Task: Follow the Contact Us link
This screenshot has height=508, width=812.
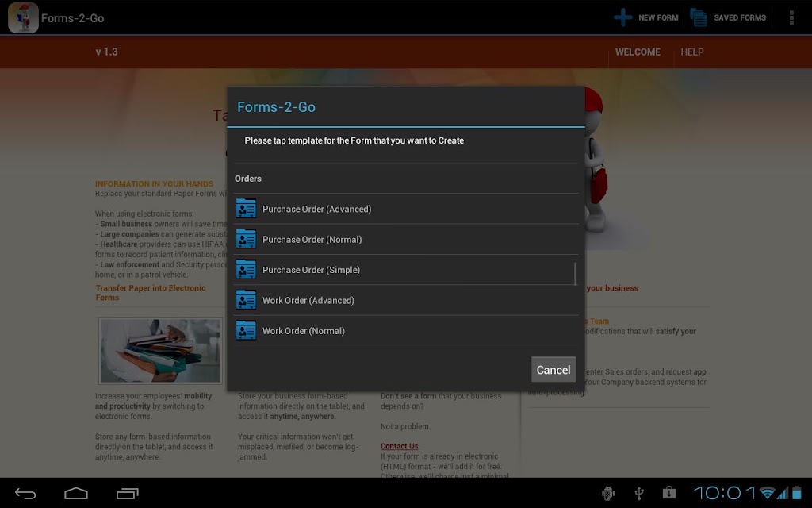Action: point(399,446)
